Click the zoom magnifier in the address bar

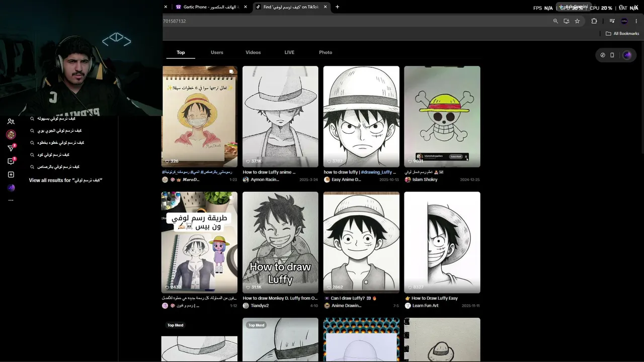[x=555, y=21]
